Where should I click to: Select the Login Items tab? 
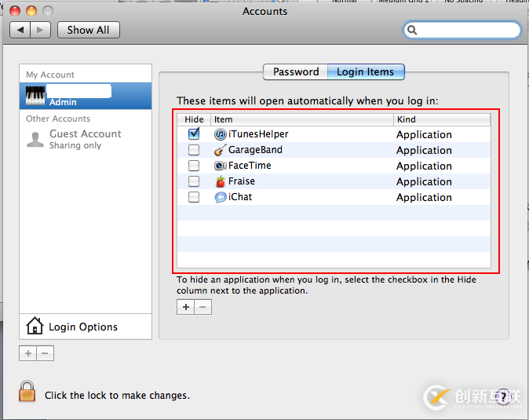pyautogui.click(x=365, y=71)
